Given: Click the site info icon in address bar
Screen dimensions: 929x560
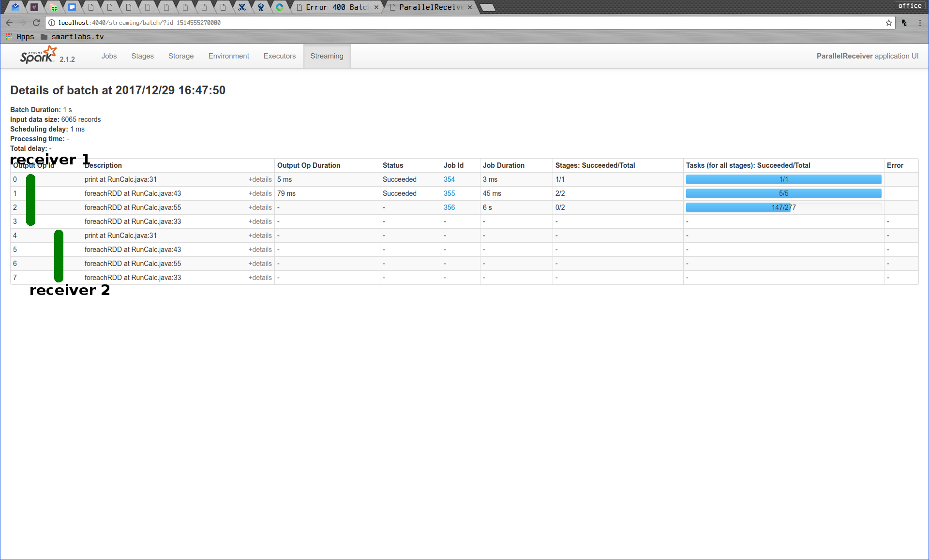Looking at the screenshot, I should (52, 23).
